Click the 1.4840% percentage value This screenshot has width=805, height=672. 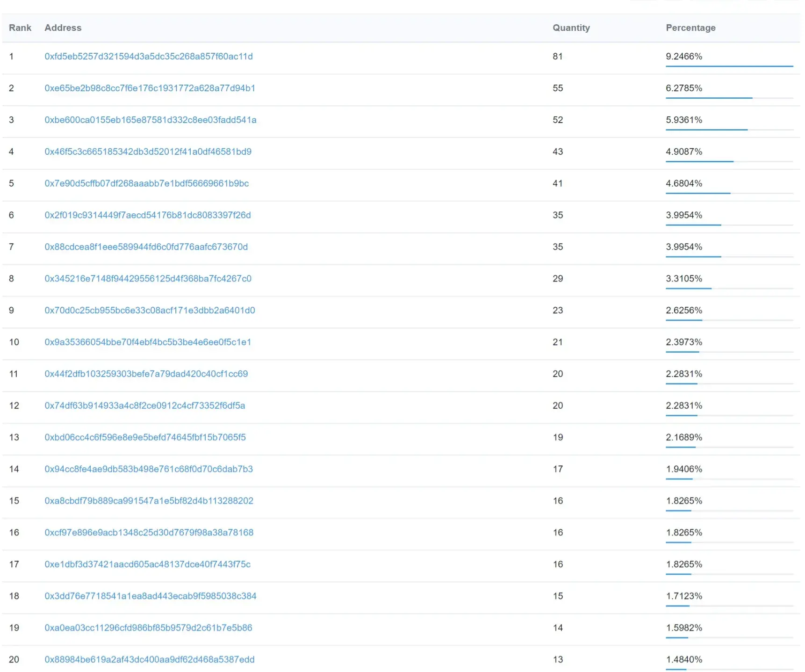[684, 660]
